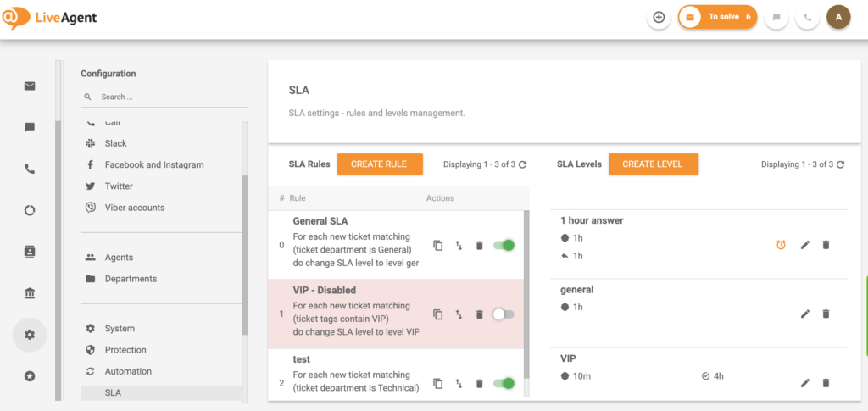Turn off the test rule toggle
868x411 pixels.
click(504, 383)
